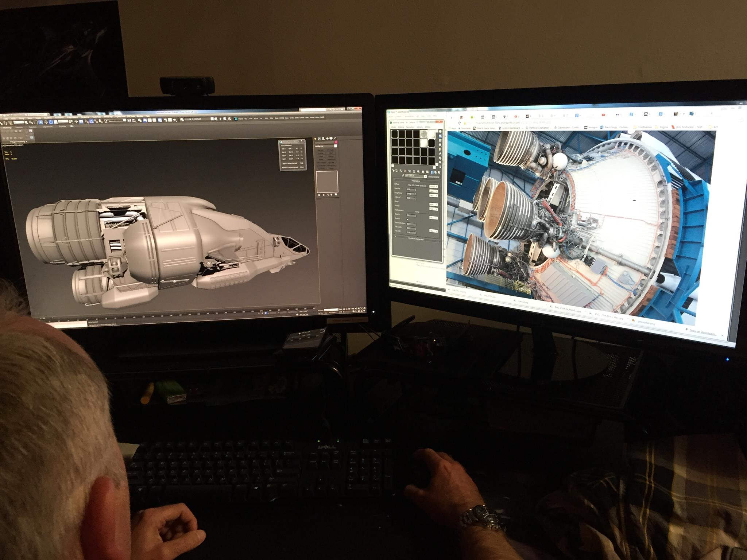Toggle the Smooth checkbox in Parameters
This screenshot has height=560, width=747.
pos(407,219)
